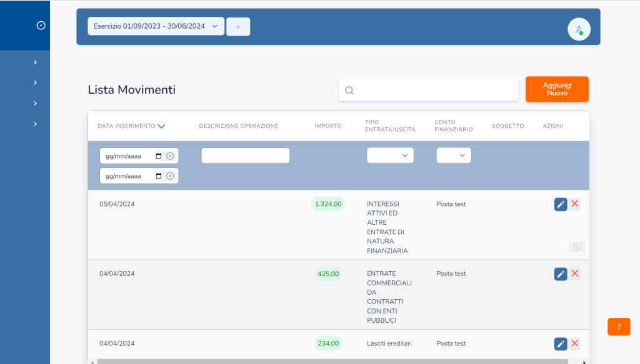The width and height of the screenshot is (640, 364).
Task: Edit the Lasciti ereditari movement
Action: [561, 343]
